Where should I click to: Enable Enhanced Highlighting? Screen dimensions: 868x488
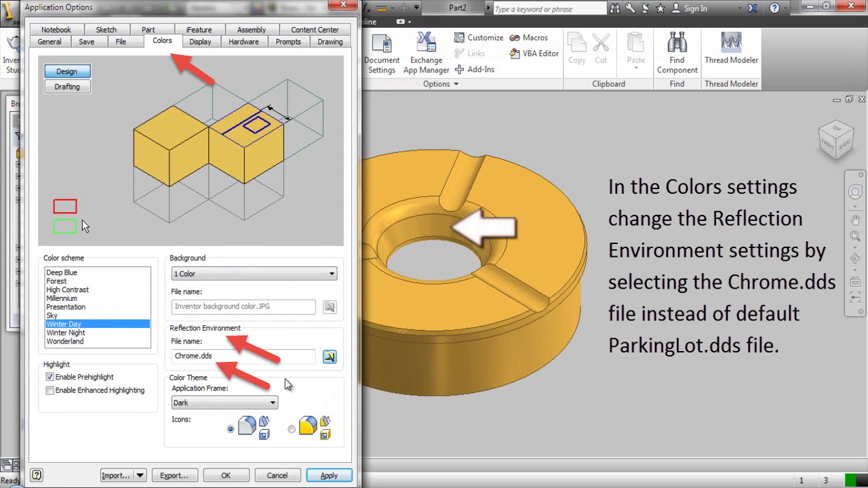49,390
